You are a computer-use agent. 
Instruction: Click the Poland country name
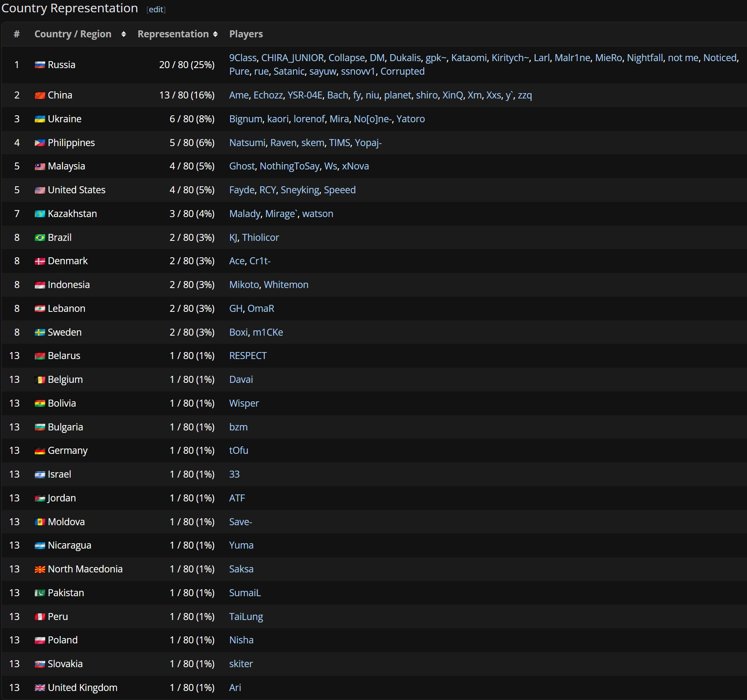click(x=63, y=640)
